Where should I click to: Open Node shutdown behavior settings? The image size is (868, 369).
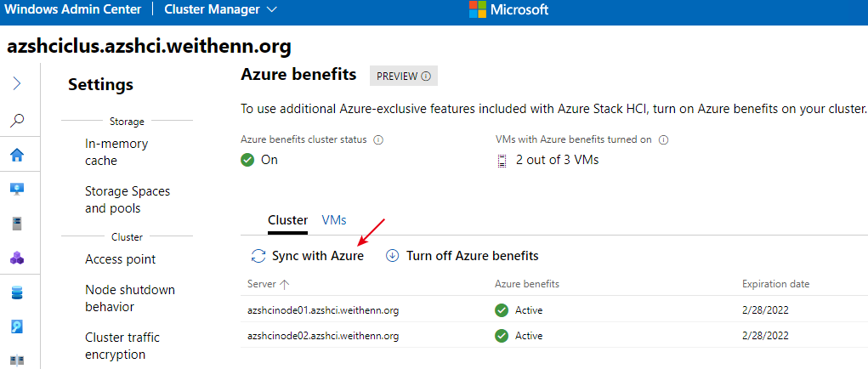(129, 298)
